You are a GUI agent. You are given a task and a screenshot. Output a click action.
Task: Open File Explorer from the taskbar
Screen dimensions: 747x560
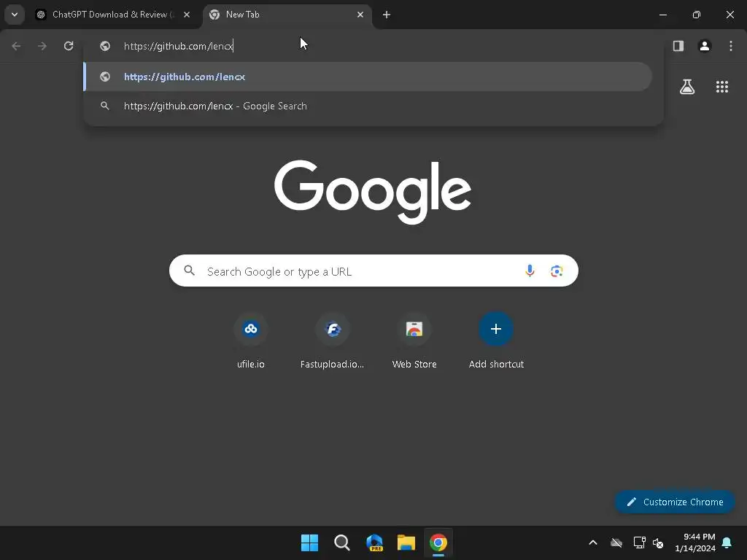click(x=406, y=542)
